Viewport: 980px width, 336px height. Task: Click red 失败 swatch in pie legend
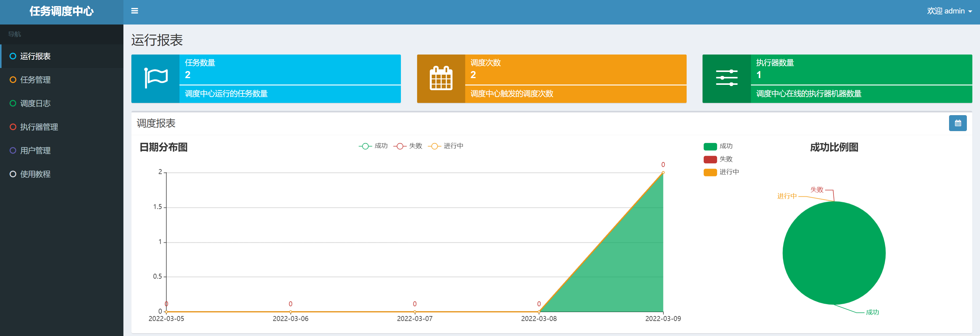[x=710, y=160]
